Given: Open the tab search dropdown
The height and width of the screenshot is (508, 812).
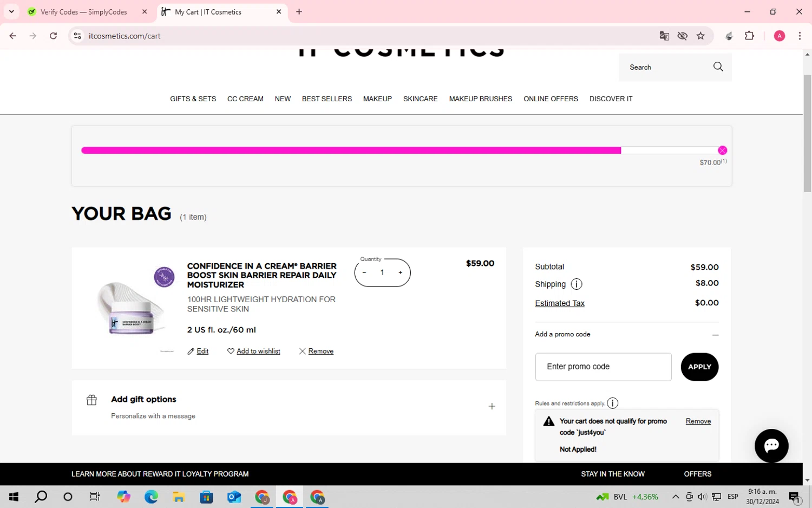Looking at the screenshot, I should click(11, 11).
